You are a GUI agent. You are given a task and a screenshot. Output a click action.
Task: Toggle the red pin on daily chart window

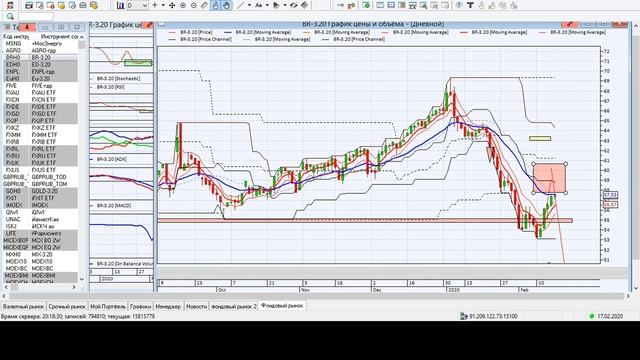569,24
